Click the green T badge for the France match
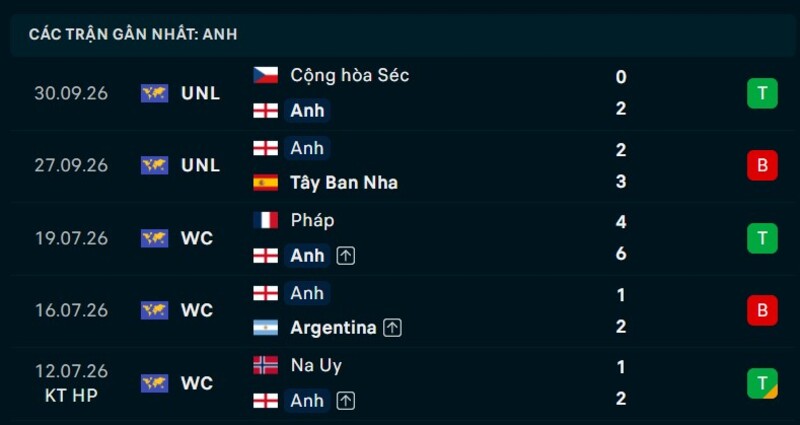 click(762, 238)
